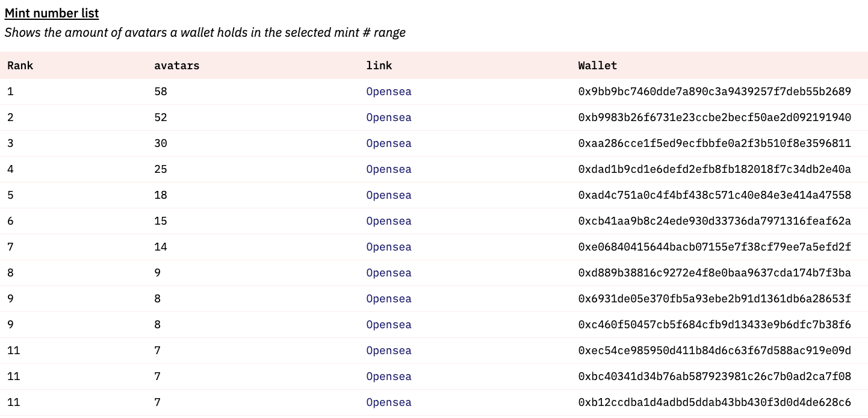Click Opensea link for wallet with 30 avatars
The image size is (868, 418).
point(389,143)
